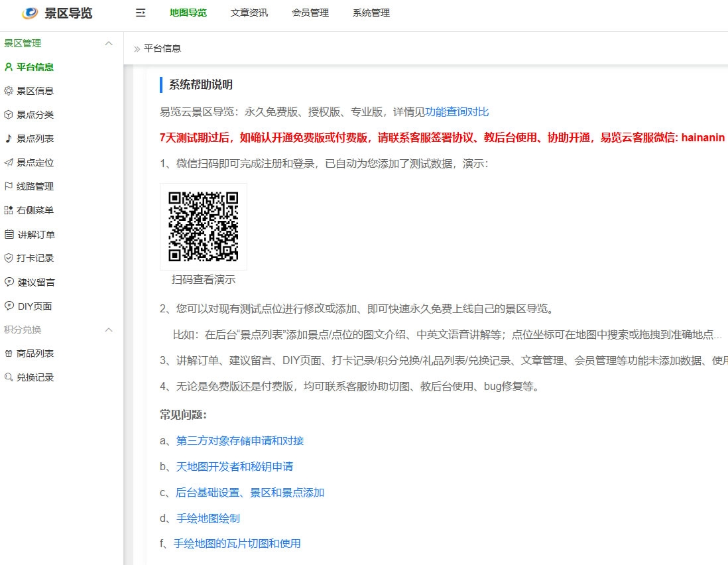Open the 地图导览 top menu
Image resolution: width=728 pixels, height=565 pixels.
coord(188,13)
